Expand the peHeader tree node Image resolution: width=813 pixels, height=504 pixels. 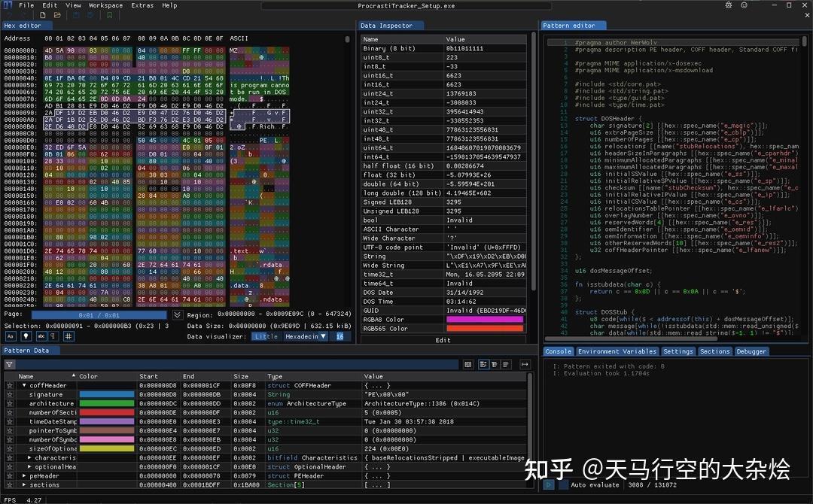23,475
